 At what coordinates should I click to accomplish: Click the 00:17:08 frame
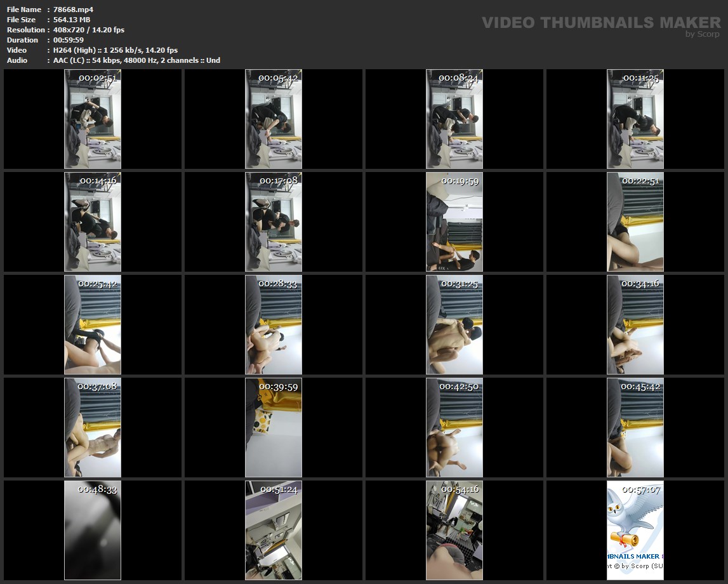[x=274, y=222]
